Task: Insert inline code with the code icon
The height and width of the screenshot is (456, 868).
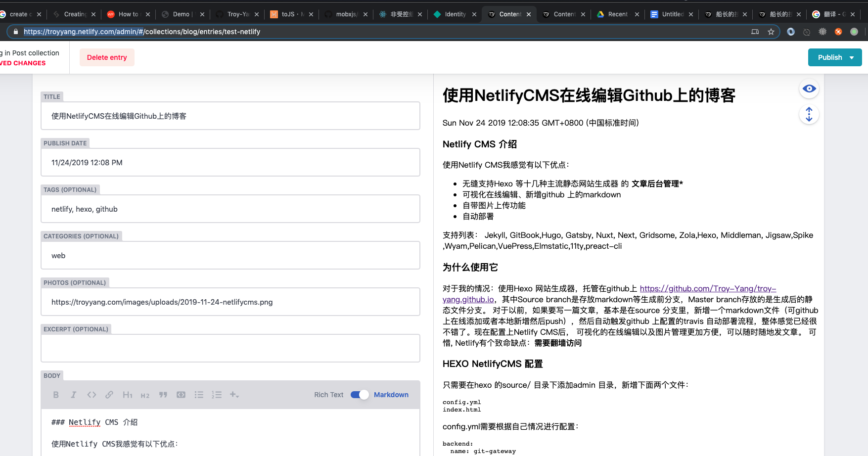Action: click(91, 395)
